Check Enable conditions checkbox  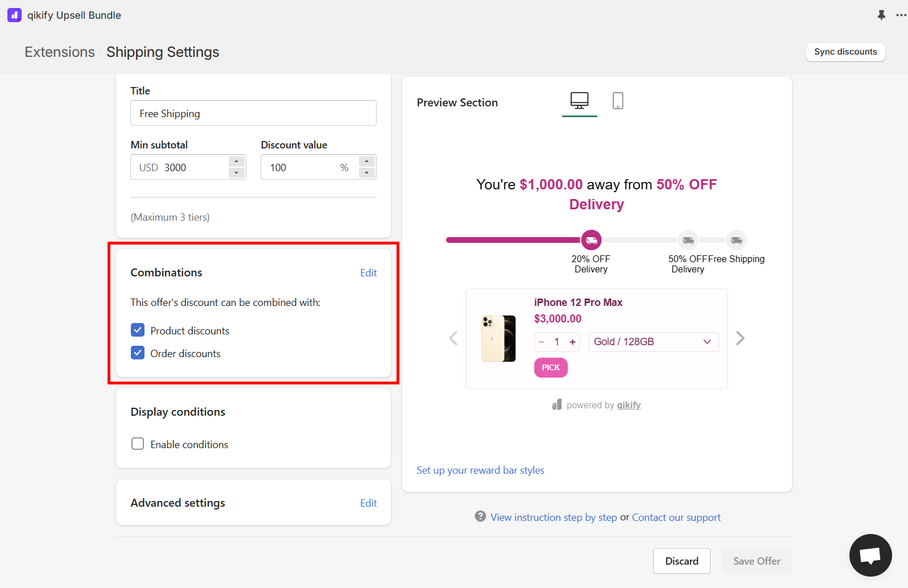(138, 444)
